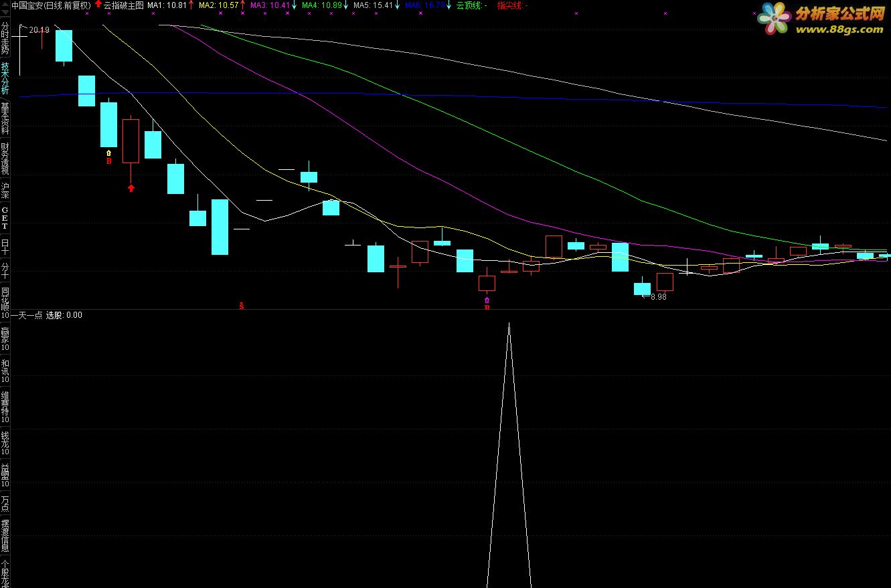
Task: Click purple up arrow under low red candle
Action: 487,300
